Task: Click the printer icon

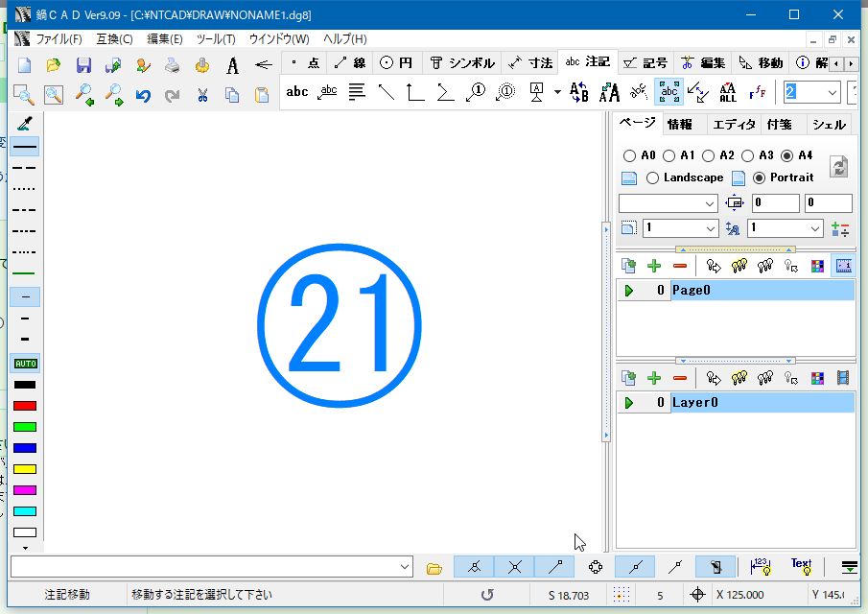Action: 172,65
